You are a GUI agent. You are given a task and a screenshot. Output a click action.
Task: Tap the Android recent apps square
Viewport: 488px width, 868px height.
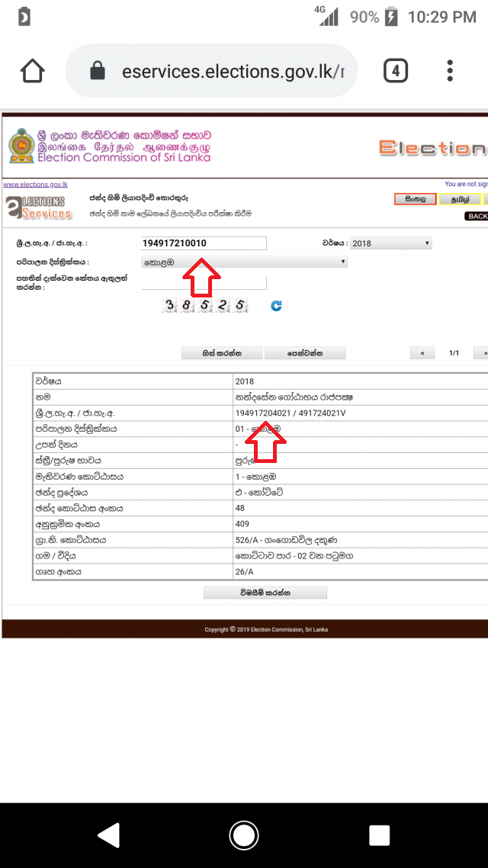click(x=379, y=835)
